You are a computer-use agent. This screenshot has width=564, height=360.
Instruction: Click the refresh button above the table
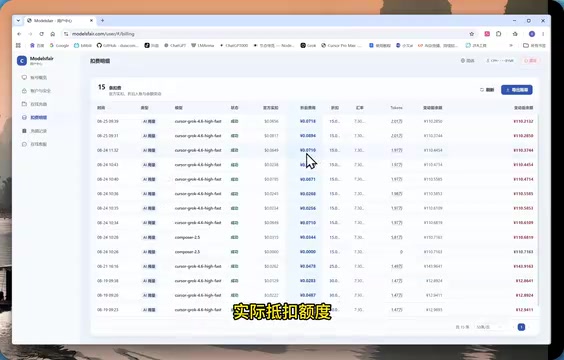point(487,90)
